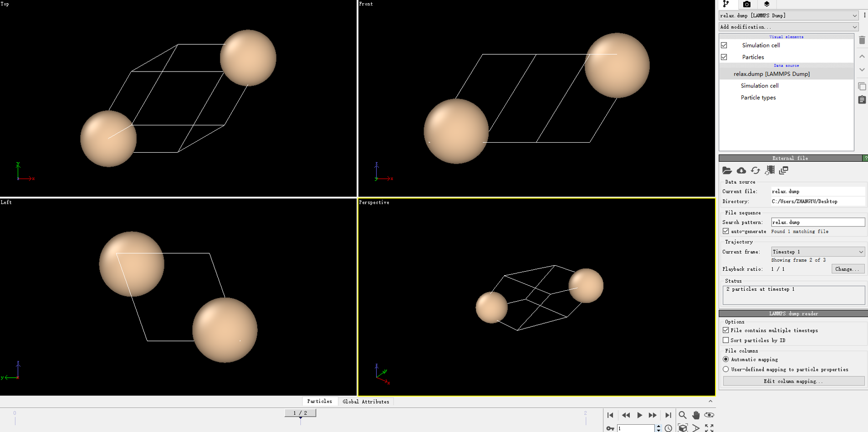Click the open local file icon
Image resolution: width=868 pixels, height=432 pixels.
point(727,170)
